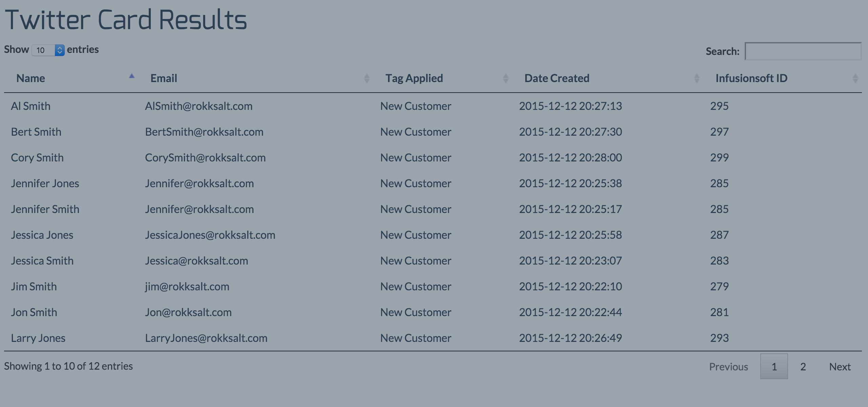Sort table by the Name header
The width and height of the screenshot is (868, 407).
tap(31, 78)
